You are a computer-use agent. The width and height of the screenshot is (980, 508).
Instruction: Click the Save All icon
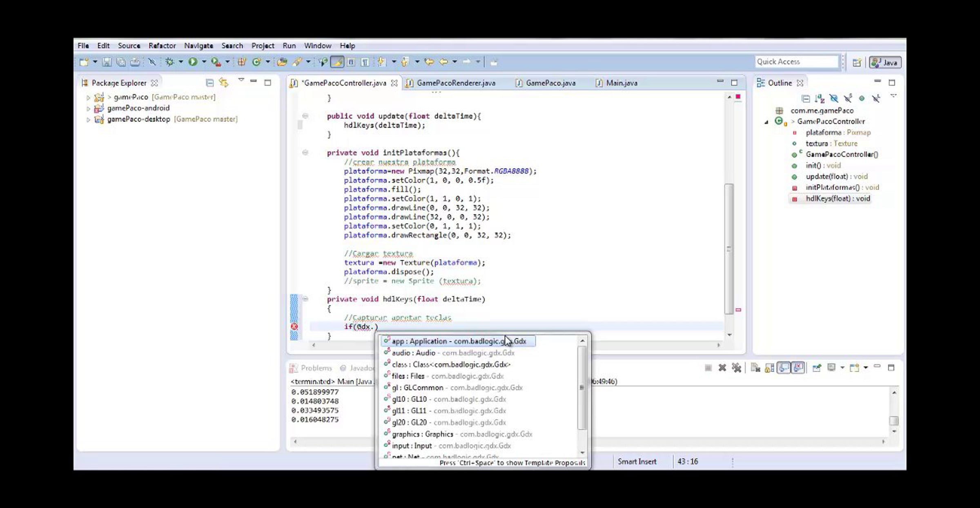[x=121, y=62]
